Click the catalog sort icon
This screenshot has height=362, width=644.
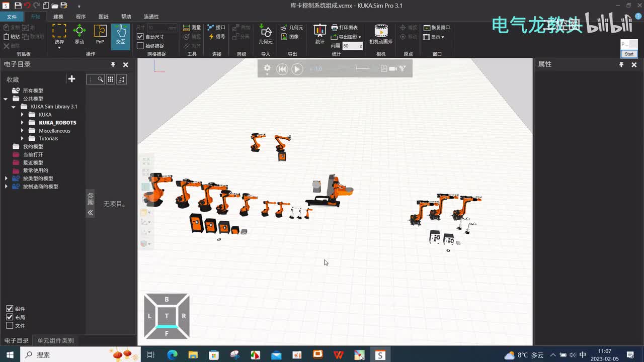pos(121,79)
